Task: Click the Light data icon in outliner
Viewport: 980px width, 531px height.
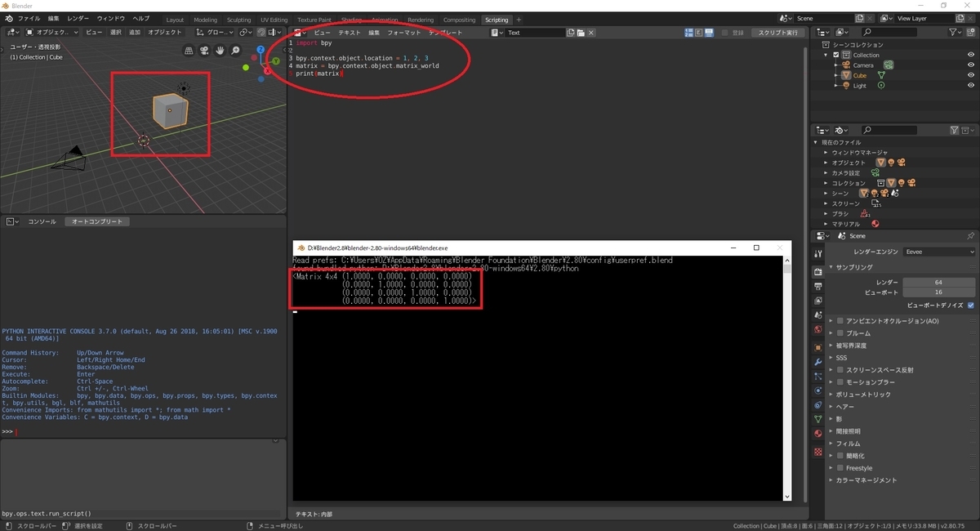Action: 881,85
